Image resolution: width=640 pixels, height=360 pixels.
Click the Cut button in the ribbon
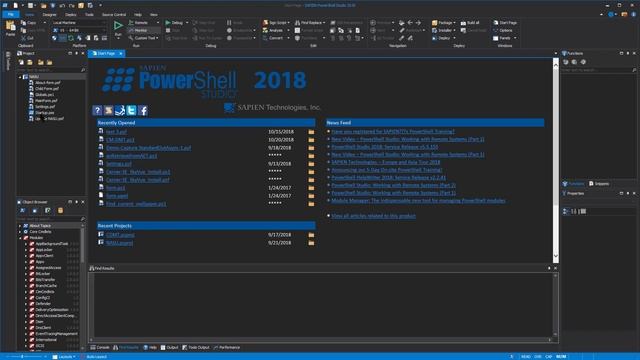(27, 38)
